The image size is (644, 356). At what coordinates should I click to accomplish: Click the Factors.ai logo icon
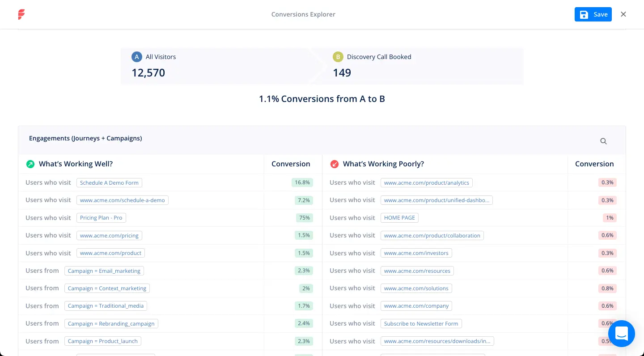(x=21, y=14)
